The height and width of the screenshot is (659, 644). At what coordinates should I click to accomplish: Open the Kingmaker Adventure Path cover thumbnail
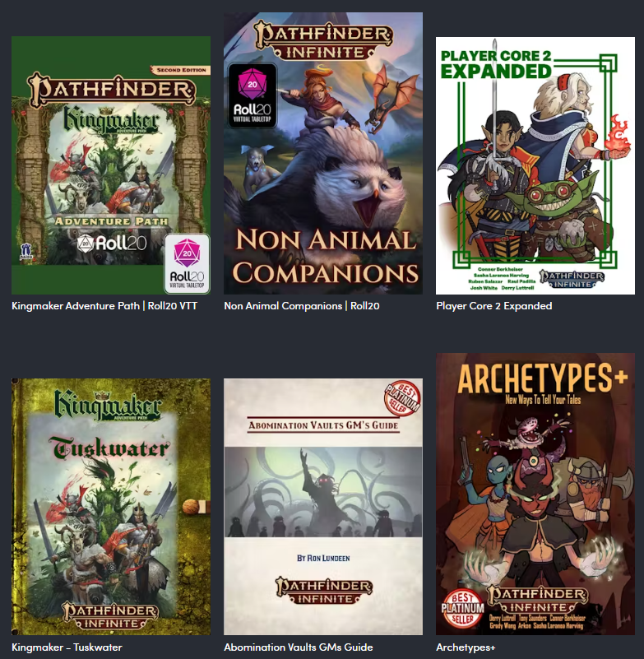111,165
